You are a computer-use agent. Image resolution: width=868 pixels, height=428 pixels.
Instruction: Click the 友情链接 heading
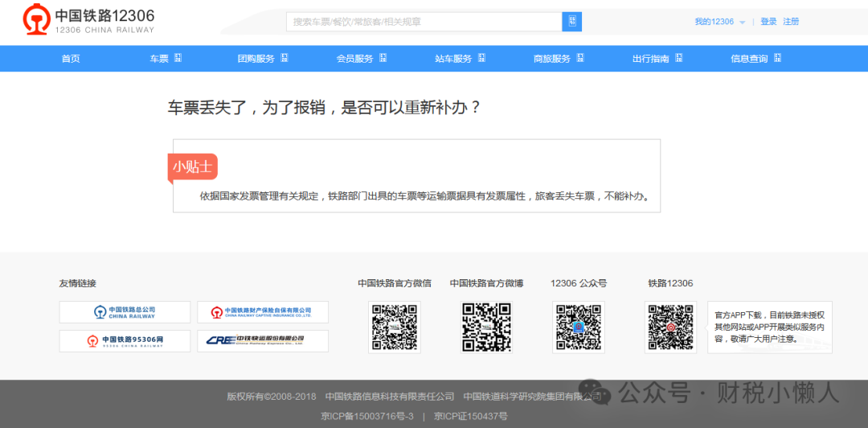coord(77,283)
